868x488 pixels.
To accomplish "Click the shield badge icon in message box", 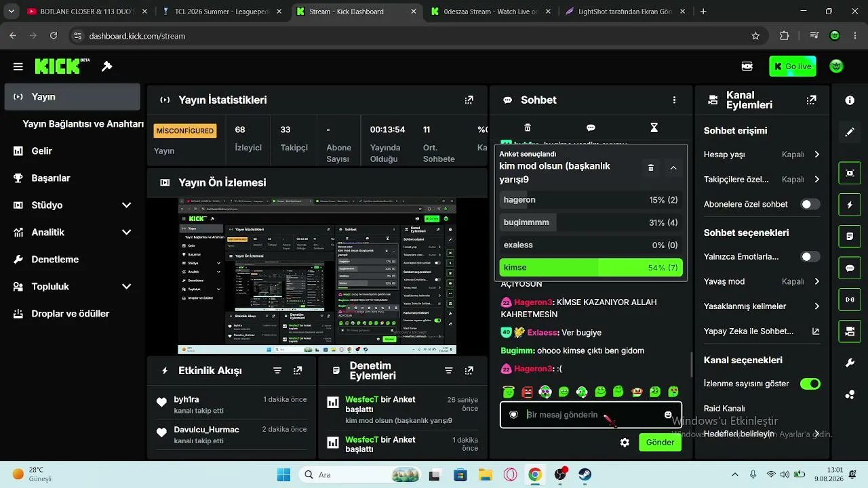I will click(x=513, y=415).
